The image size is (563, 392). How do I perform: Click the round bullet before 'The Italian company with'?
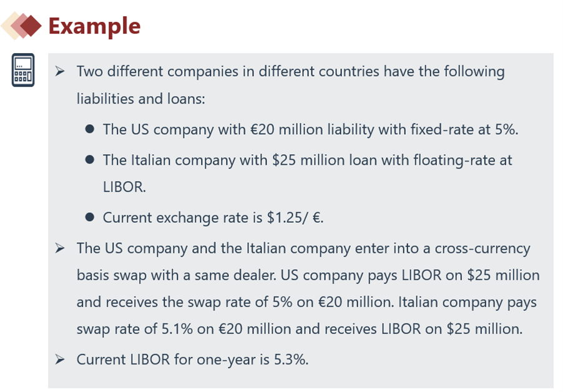tap(90, 160)
